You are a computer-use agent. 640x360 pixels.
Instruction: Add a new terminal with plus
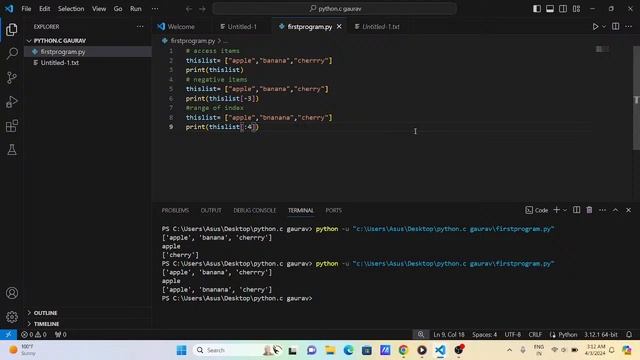556,210
